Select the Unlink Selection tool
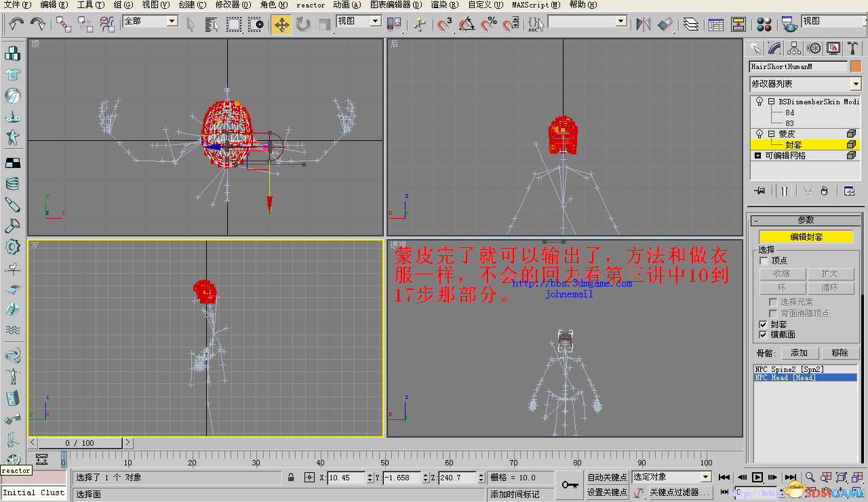Viewport: 868px width, 502px height. coord(85,24)
